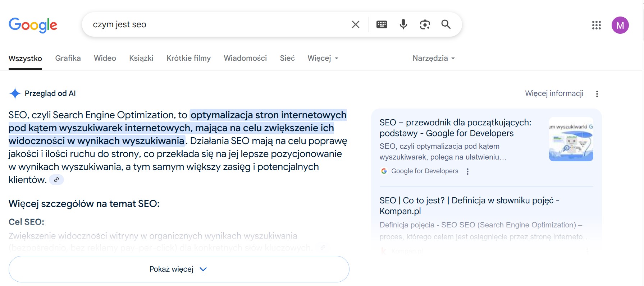Screen dimensions: 644x286
Task: Go to Wiadomości tab
Action: [x=245, y=58]
